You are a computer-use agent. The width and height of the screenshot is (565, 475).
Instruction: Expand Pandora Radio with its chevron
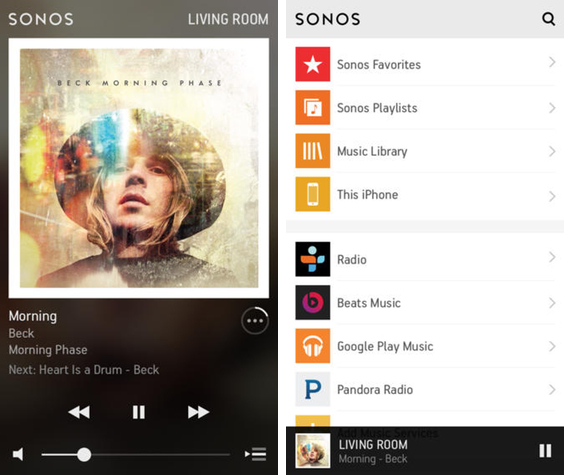552,389
